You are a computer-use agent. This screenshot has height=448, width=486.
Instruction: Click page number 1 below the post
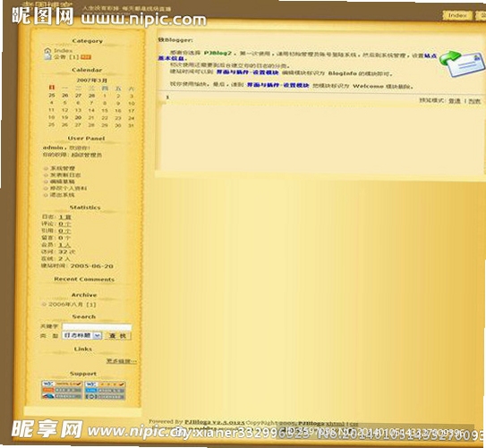coord(167,97)
